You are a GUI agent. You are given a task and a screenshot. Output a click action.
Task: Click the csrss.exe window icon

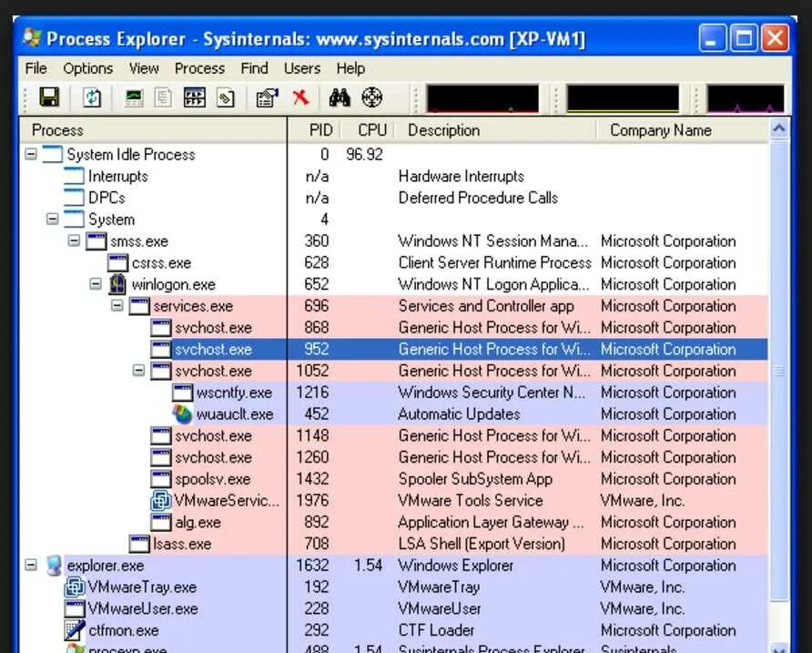pyautogui.click(x=117, y=263)
